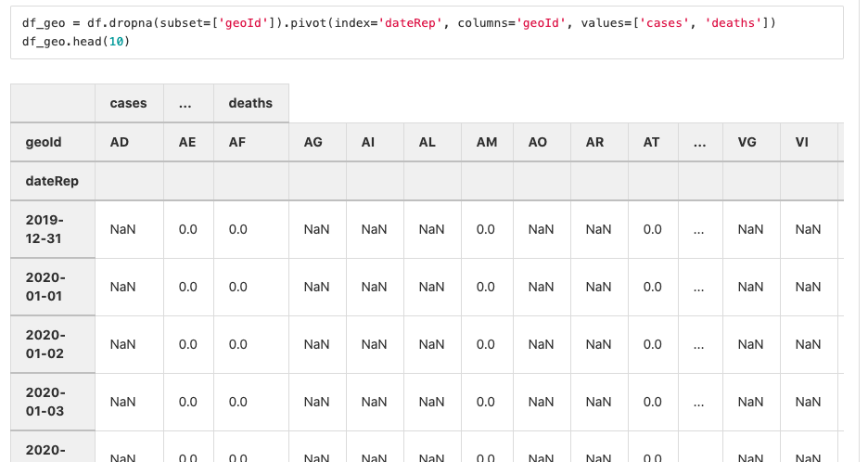Select the AI column header
Viewport: 868px width, 462px height.
(x=375, y=142)
